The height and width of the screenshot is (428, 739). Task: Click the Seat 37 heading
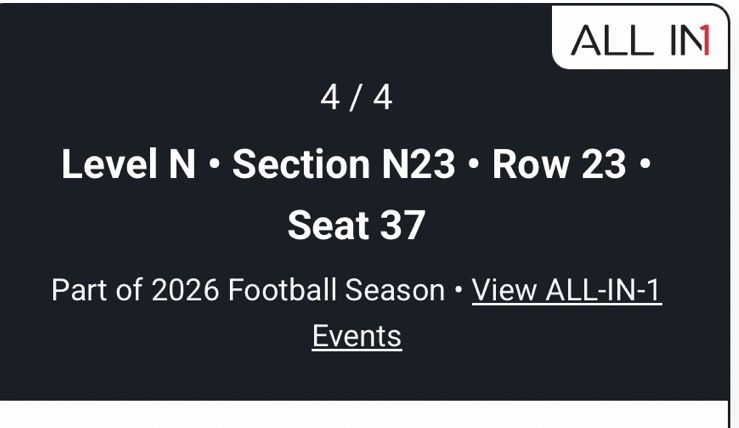[x=356, y=225]
